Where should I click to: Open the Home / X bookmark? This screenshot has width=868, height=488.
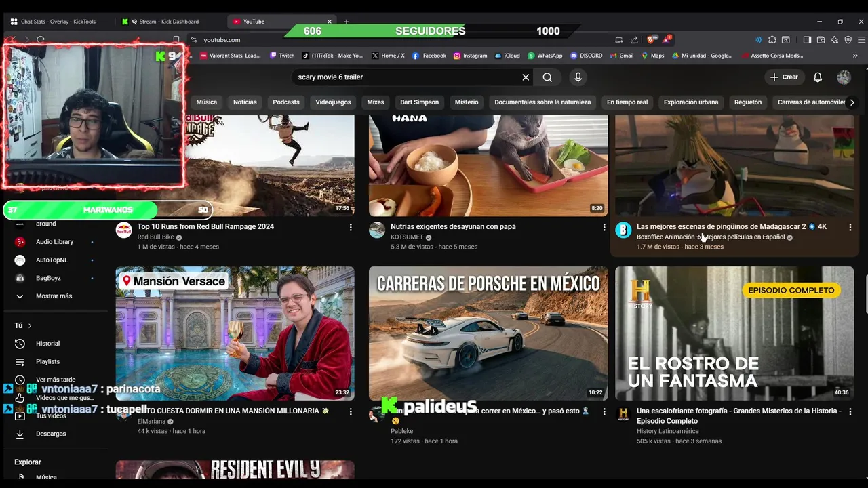coord(387,56)
